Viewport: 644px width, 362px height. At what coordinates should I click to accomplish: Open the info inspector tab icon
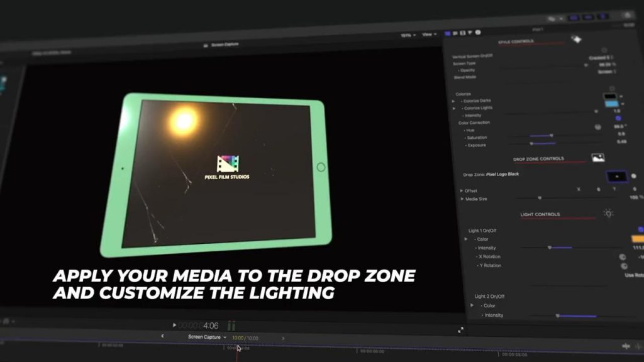pyautogui.click(x=478, y=33)
